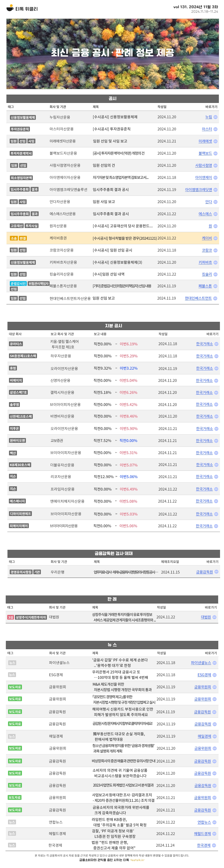Click the link icon in 우리은행 row
The image size is (224, 868).
[x=216, y=572]
